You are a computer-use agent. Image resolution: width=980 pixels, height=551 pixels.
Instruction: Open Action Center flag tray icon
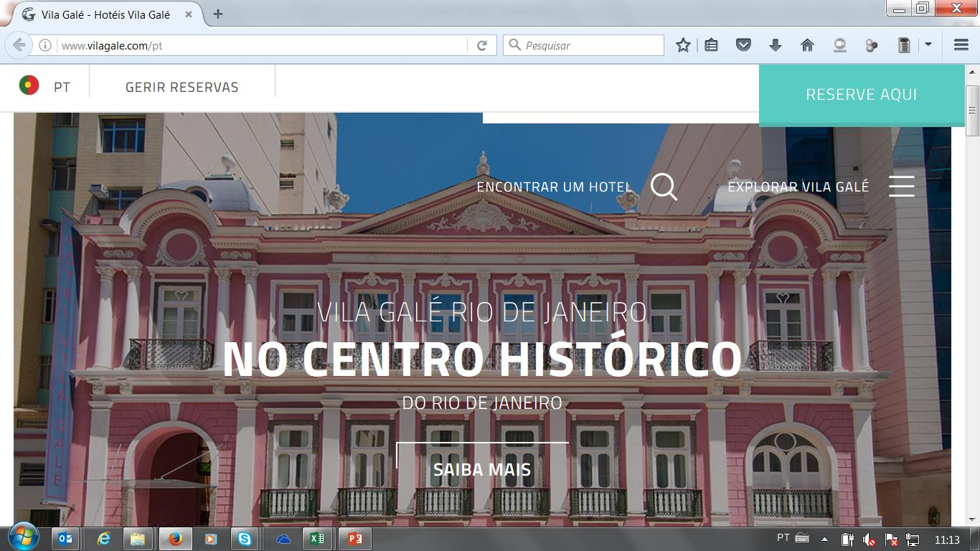(891, 540)
